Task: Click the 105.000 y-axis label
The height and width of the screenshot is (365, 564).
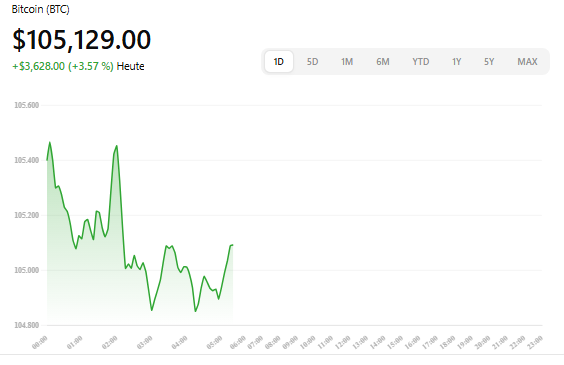Action: 27,270
